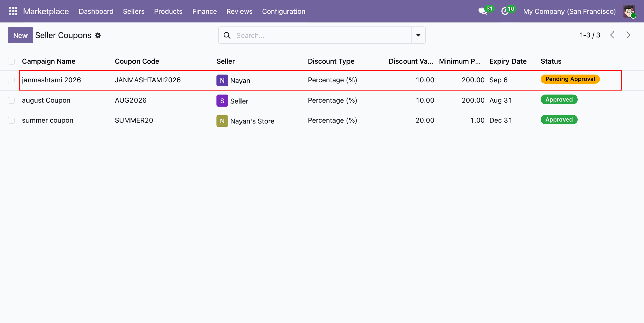
Task: Expand the search filter options dropdown arrow
Action: click(418, 35)
